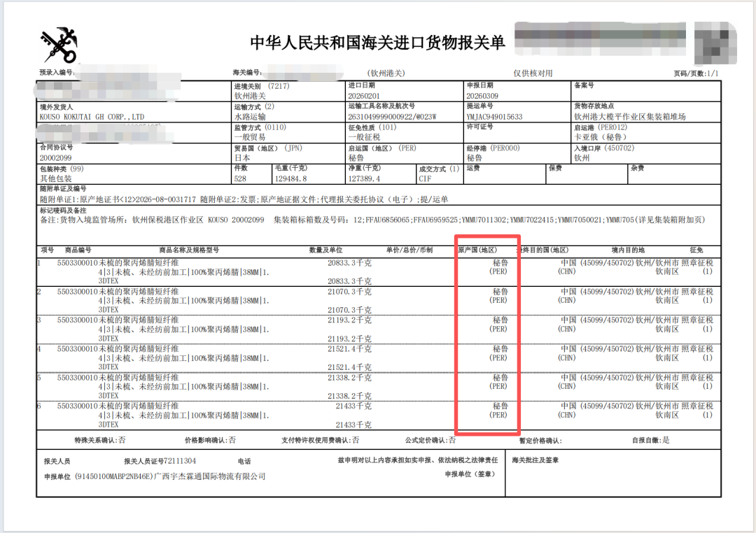
Task: Click 特殊关系确认:否
Action: [100, 440]
